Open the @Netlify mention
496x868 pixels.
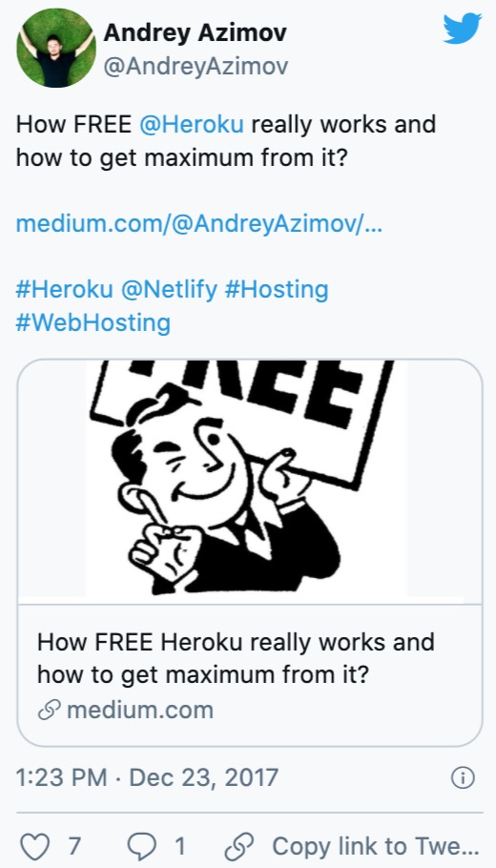coord(169,290)
